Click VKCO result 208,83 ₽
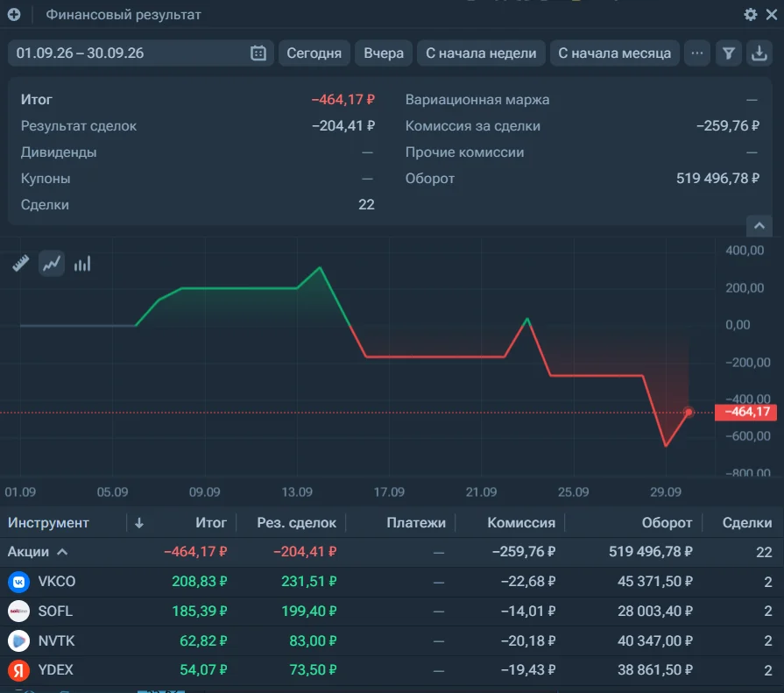784x693 pixels. tap(200, 582)
